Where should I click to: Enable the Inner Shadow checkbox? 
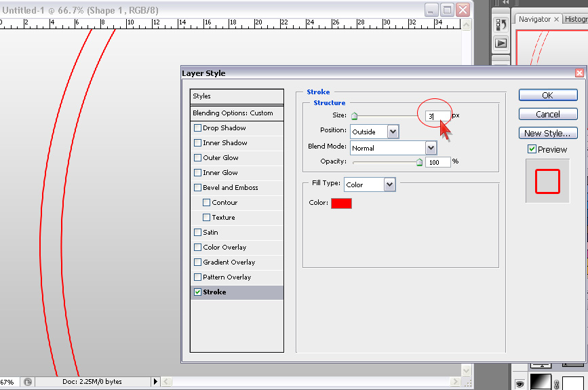click(197, 143)
